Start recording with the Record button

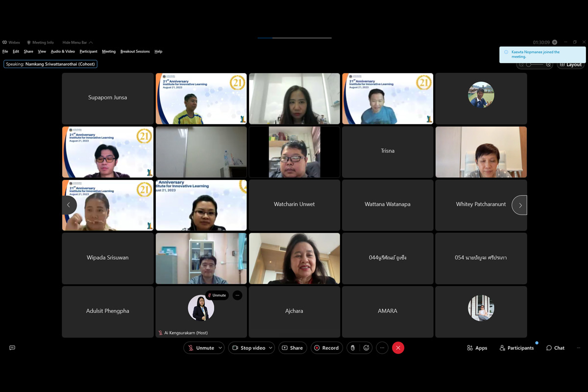click(326, 348)
